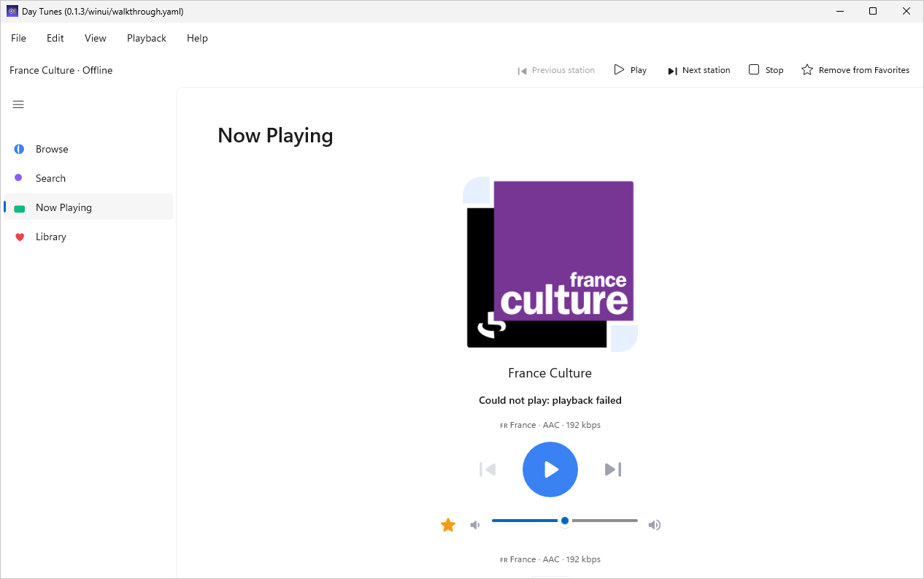Skip to Next station in toolbar
The height and width of the screenshot is (579, 924).
pos(698,70)
